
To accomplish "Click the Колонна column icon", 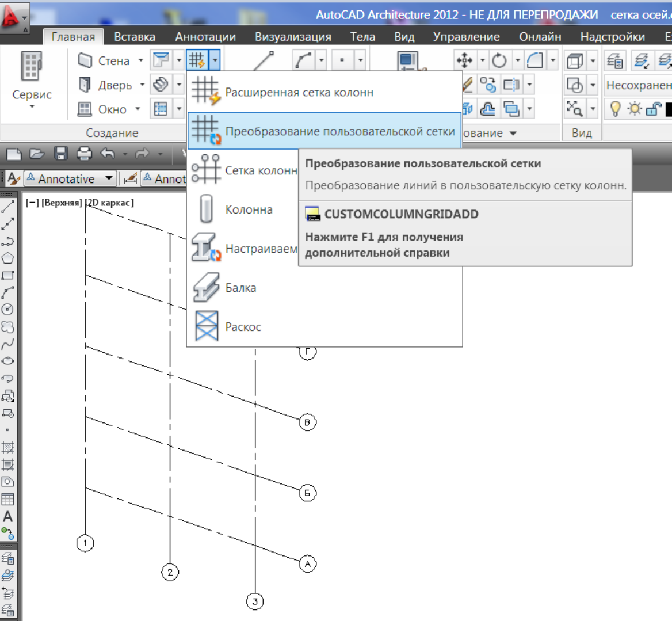I will [x=206, y=209].
